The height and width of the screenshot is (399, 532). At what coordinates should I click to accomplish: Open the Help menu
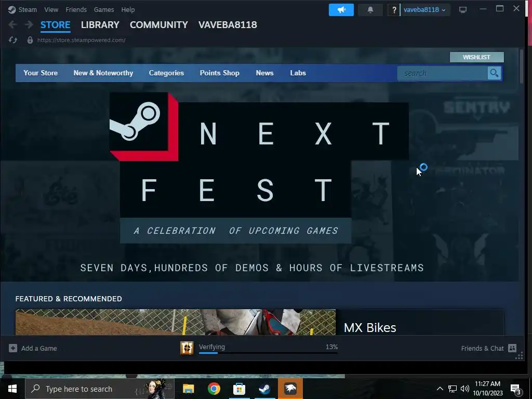coord(128,9)
